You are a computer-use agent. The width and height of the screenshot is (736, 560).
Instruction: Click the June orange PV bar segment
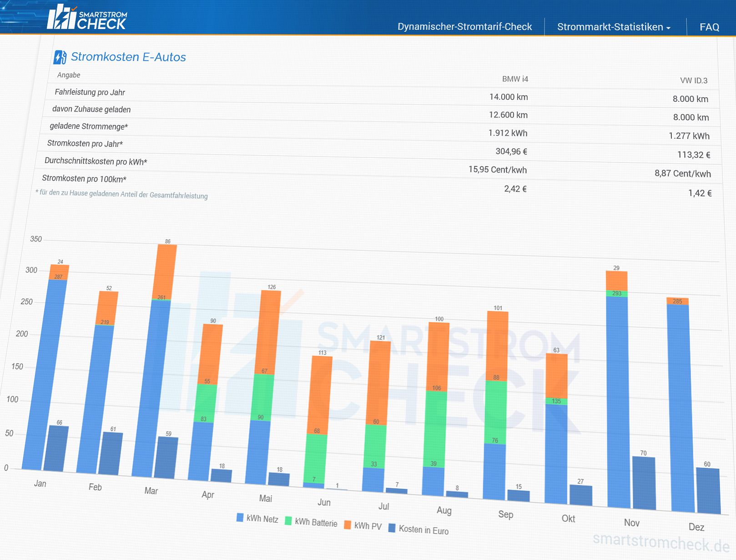pyautogui.click(x=320, y=395)
